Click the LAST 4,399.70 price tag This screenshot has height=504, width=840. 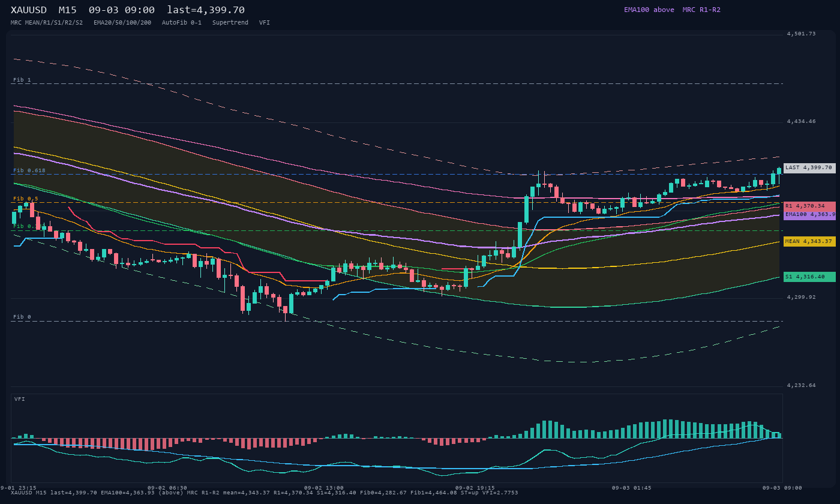point(809,168)
